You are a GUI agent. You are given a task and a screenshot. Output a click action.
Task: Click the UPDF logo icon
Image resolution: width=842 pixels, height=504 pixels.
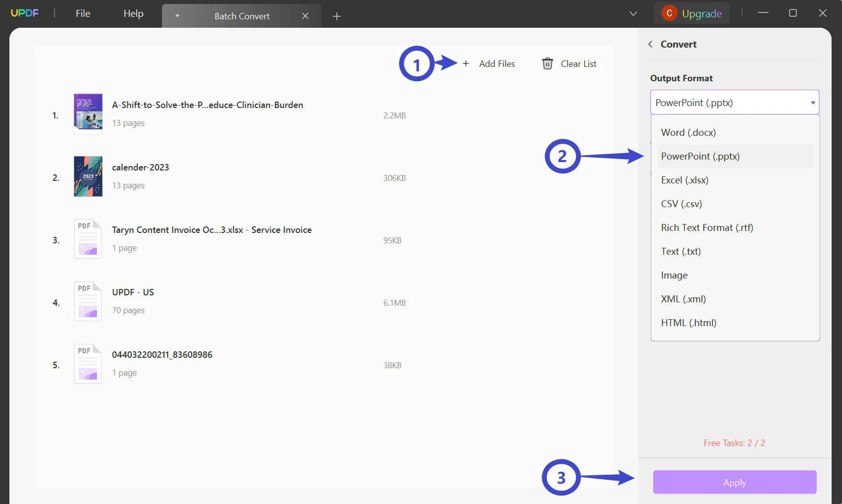point(24,13)
